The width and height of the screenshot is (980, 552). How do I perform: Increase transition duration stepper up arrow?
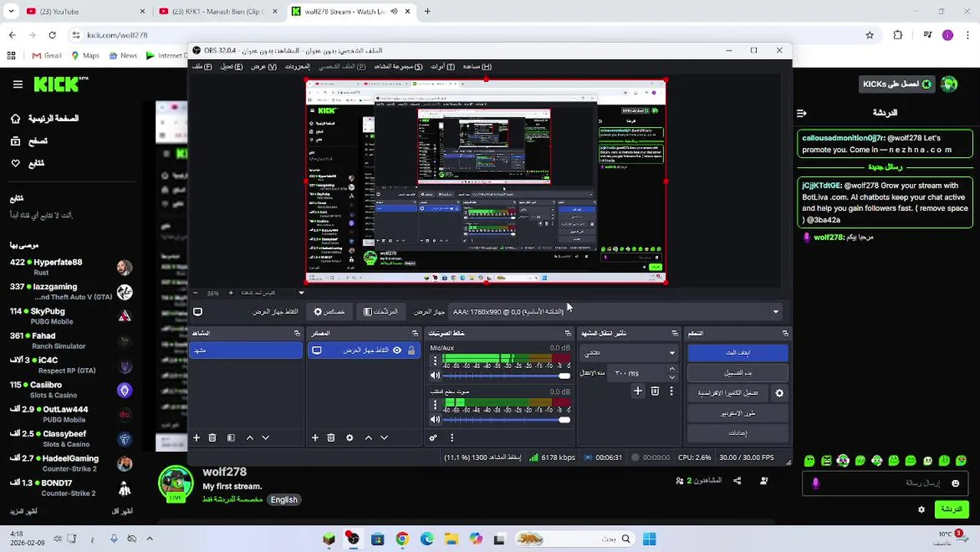(x=673, y=369)
